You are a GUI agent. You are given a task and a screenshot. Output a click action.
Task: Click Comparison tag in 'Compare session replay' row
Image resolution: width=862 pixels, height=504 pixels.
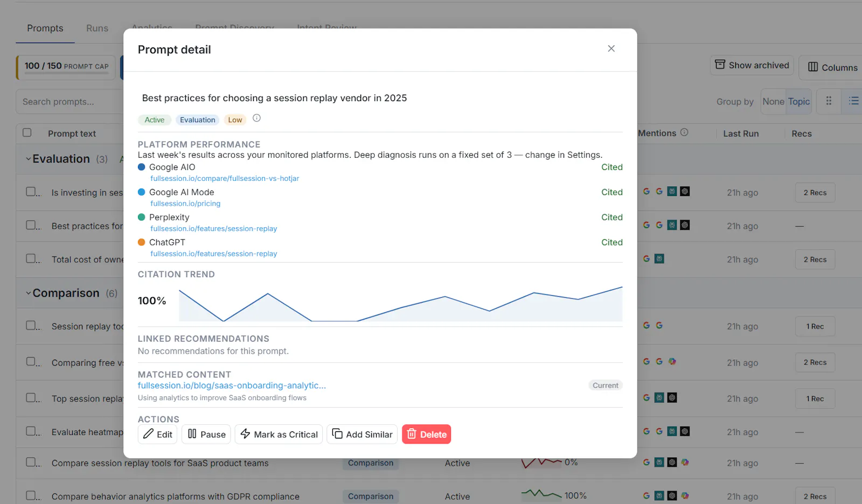(371, 463)
